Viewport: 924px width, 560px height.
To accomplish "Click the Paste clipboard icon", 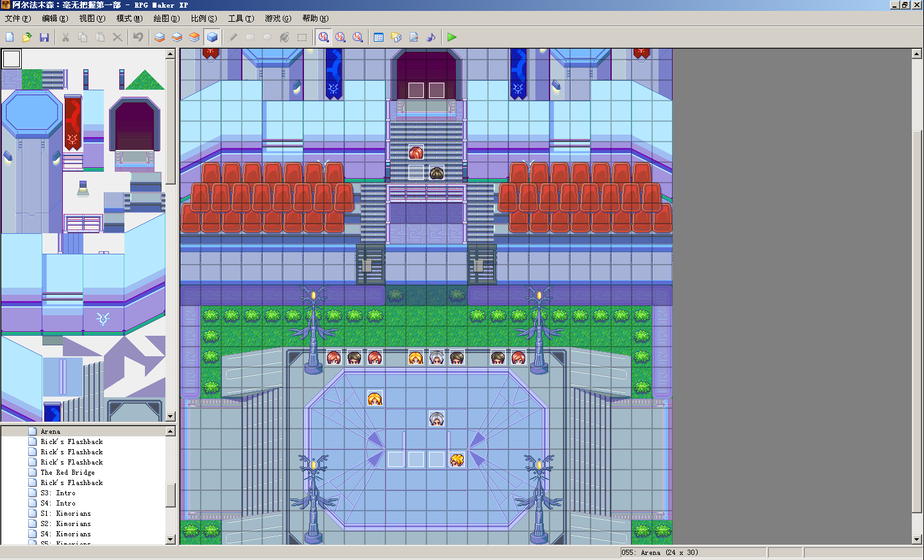I will pyautogui.click(x=100, y=37).
